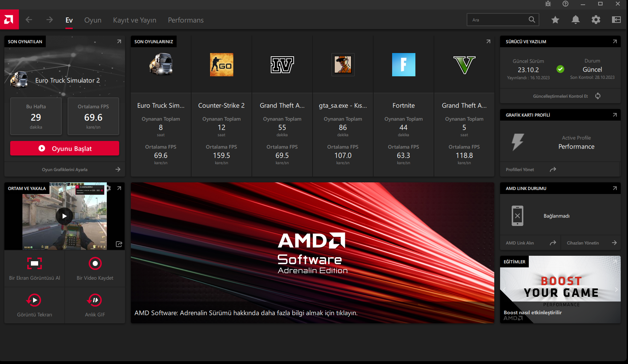Screen dimensions: 628x364
Task: Open Cihazları Yönetin
Action: pyautogui.click(x=591, y=243)
